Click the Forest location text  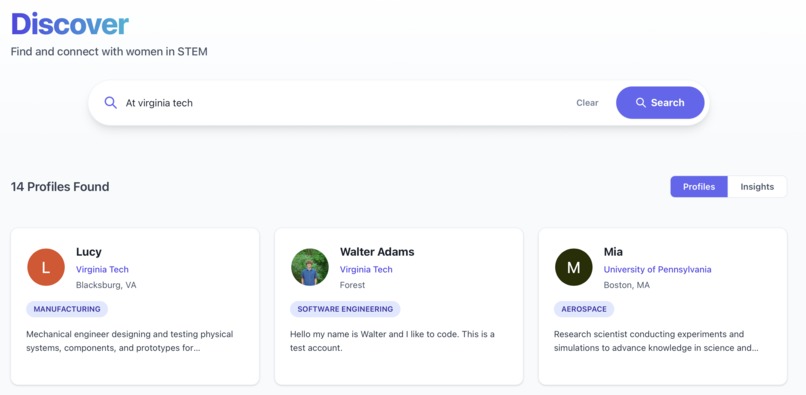[352, 285]
